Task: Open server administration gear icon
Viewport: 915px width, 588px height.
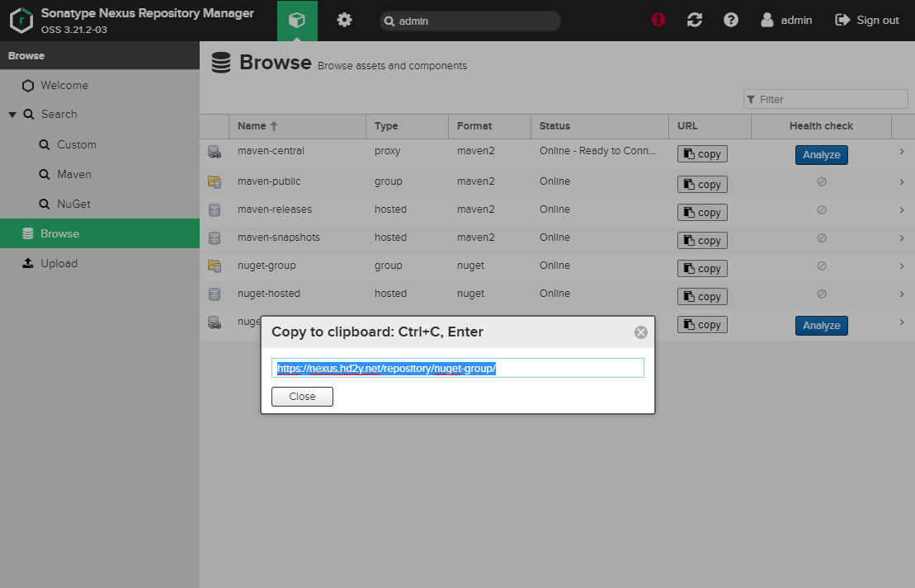Action: (x=344, y=21)
